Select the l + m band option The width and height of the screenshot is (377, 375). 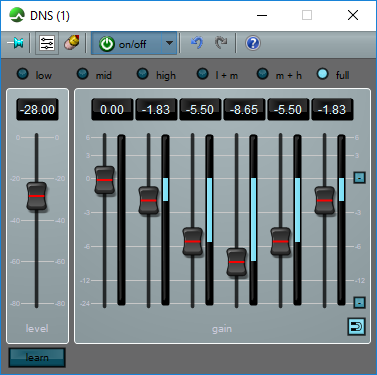pos(203,74)
